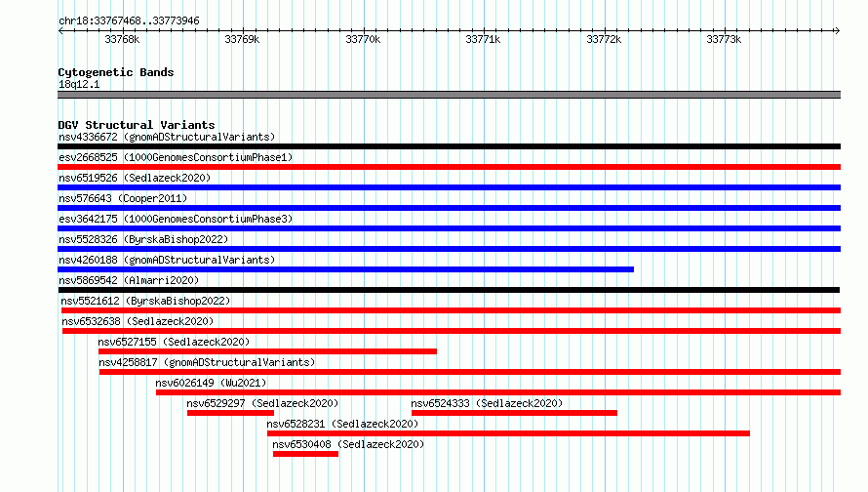The height and width of the screenshot is (492, 868).
Task: Open the nsv576643 (Cooper2011) label
Action: point(123,198)
